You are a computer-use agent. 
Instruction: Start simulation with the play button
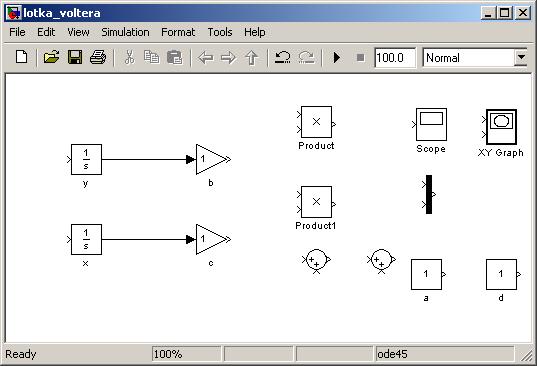(337, 58)
